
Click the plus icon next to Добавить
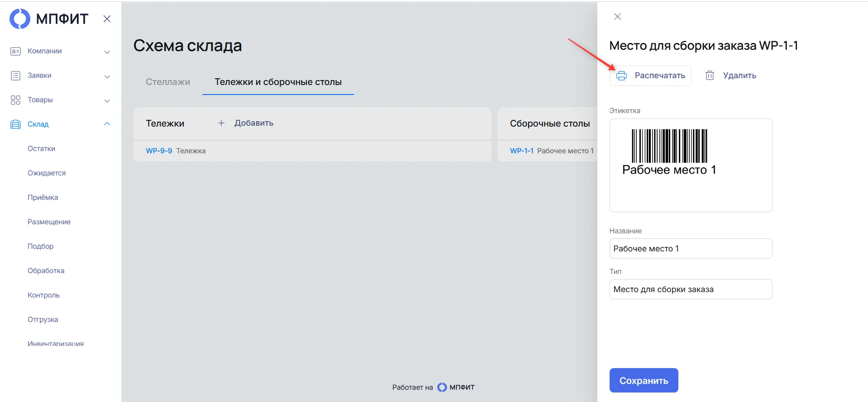221,123
